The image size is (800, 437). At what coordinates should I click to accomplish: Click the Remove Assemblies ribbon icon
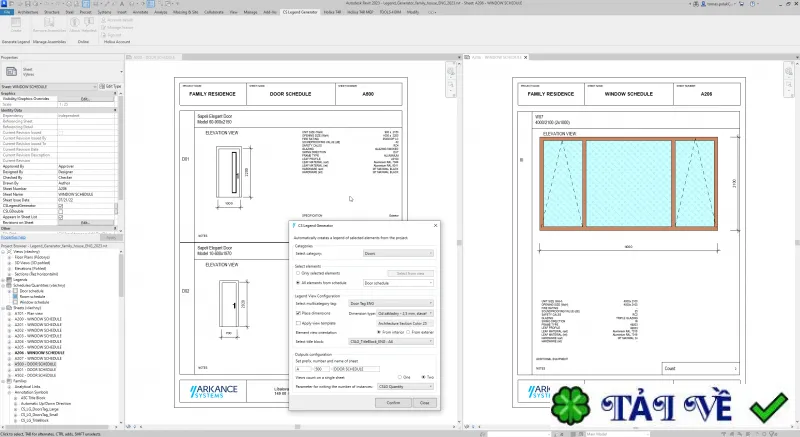point(49,24)
